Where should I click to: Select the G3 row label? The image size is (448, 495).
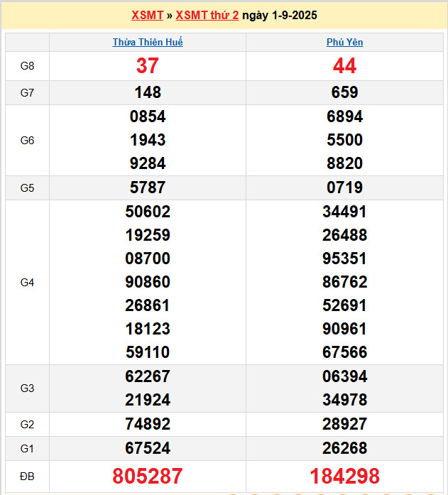point(27,388)
